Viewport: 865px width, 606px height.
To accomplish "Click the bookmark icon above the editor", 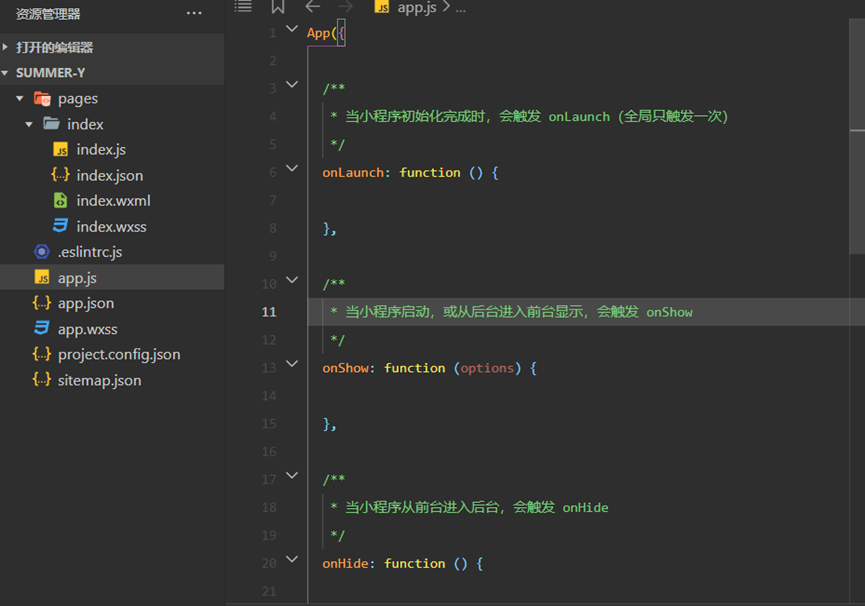I will coord(278,7).
